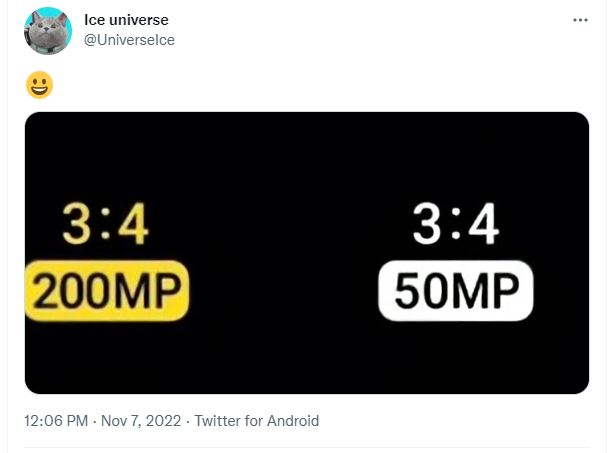
Task: Click the 12:06 PM timestamp
Action: point(57,421)
